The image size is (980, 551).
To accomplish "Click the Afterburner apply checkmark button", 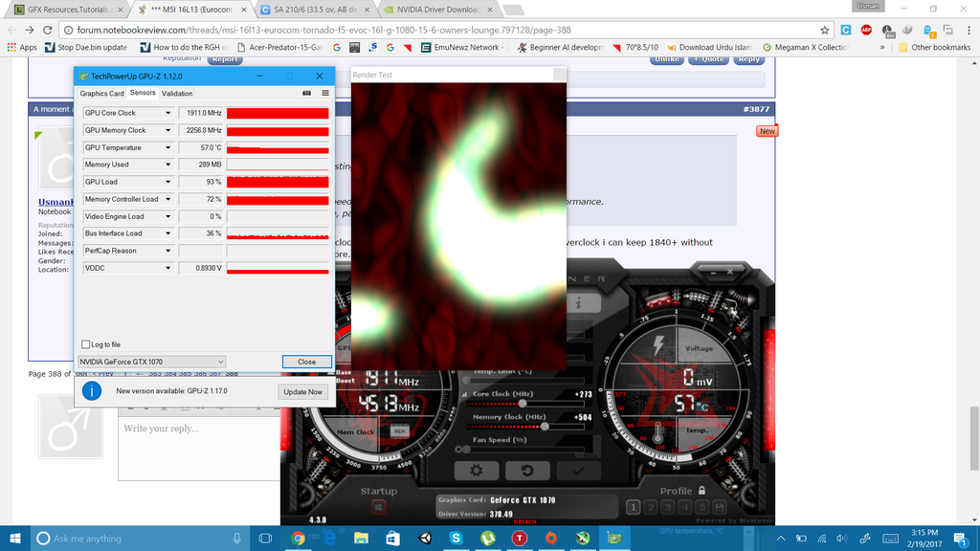I will point(578,471).
